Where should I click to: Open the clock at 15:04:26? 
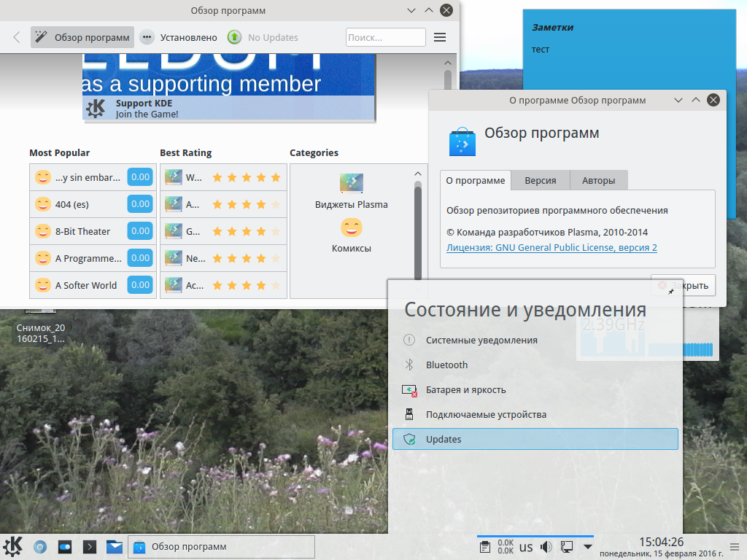[661, 542]
